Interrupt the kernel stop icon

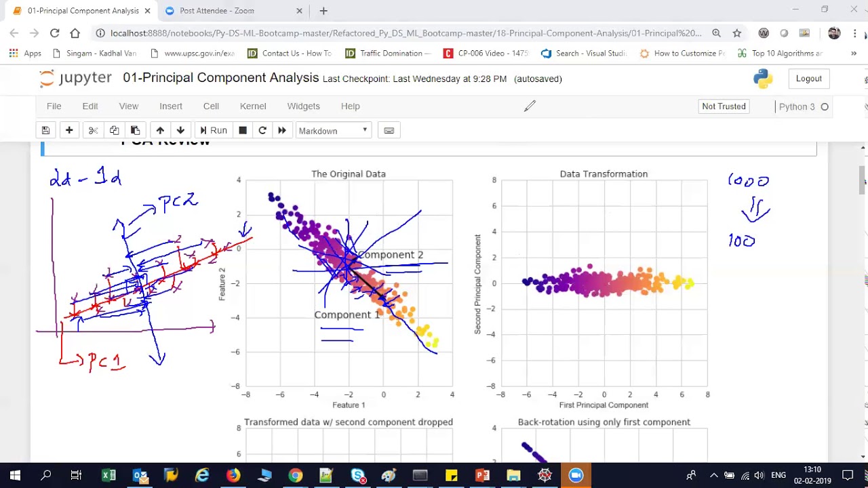tap(243, 130)
